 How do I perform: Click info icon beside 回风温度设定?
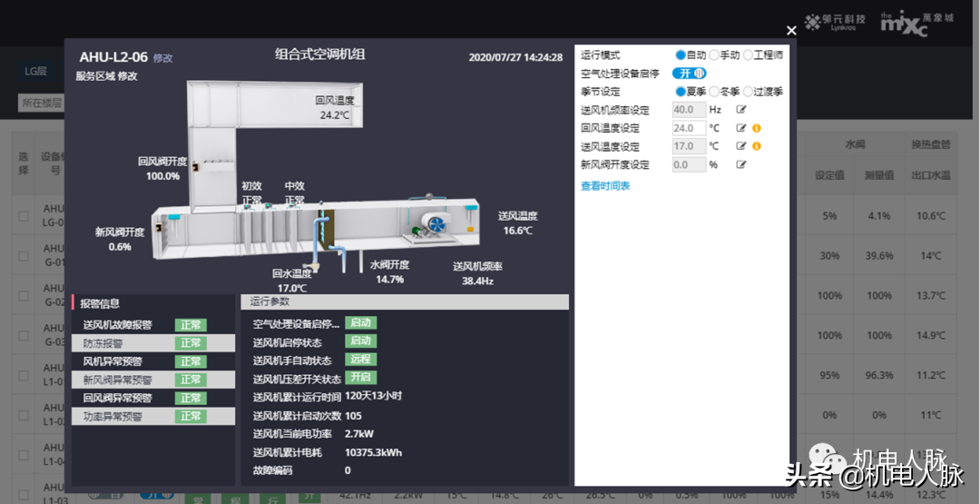click(756, 128)
